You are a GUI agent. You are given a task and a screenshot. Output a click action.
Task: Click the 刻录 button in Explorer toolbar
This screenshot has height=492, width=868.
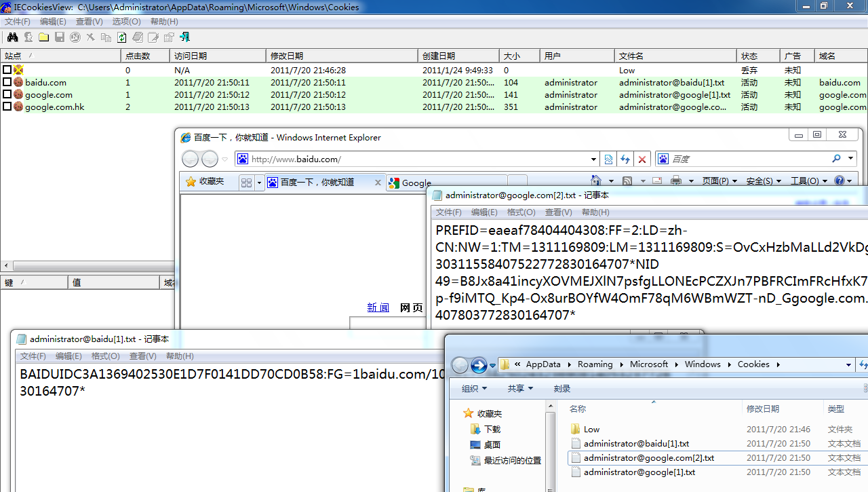point(562,389)
